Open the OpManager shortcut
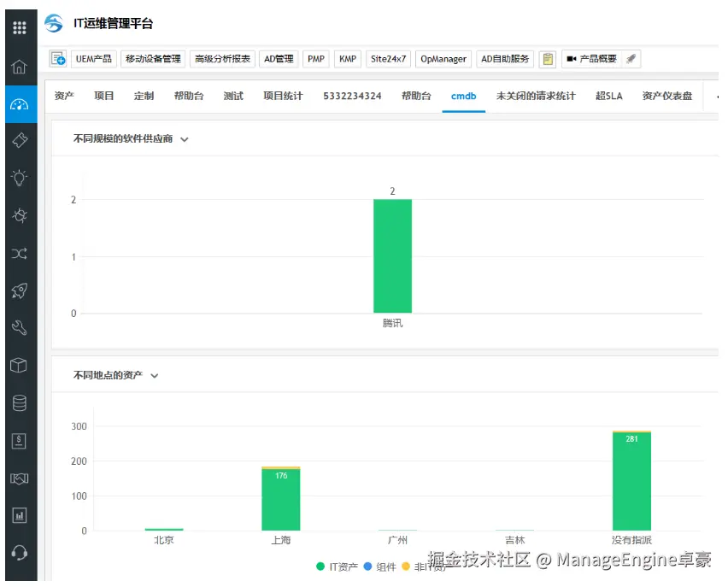This screenshot has width=728, height=587. [443, 59]
